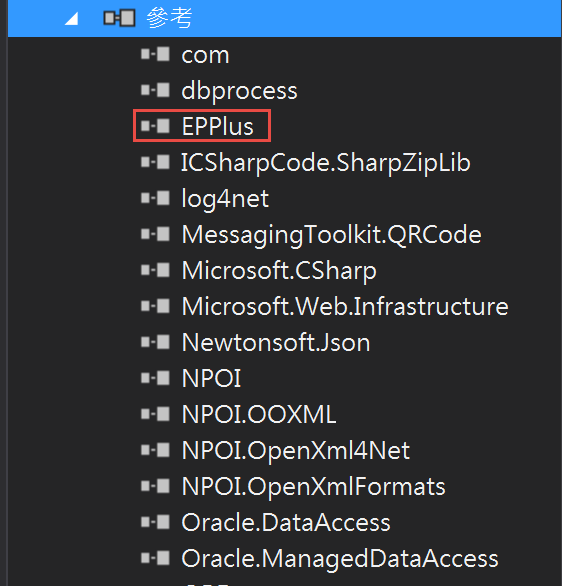Click the MessagingToolkit.QRCode reference icon

tap(155, 234)
